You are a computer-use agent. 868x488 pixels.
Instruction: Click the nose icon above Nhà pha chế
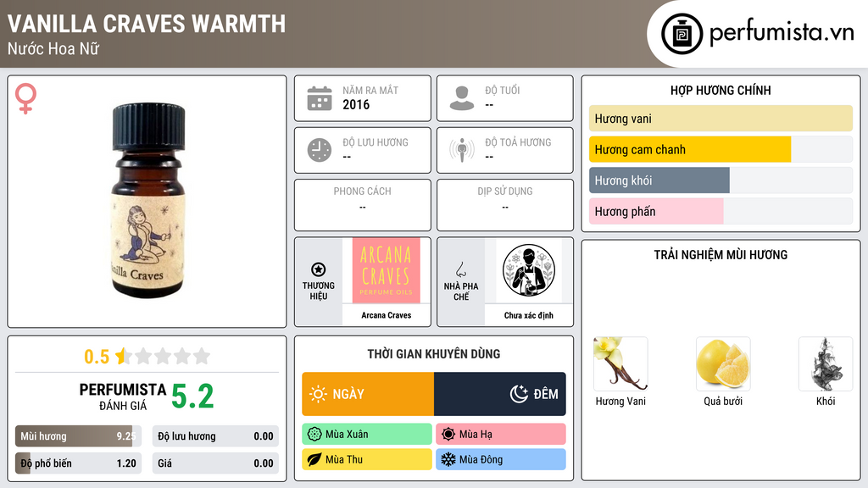(x=460, y=269)
